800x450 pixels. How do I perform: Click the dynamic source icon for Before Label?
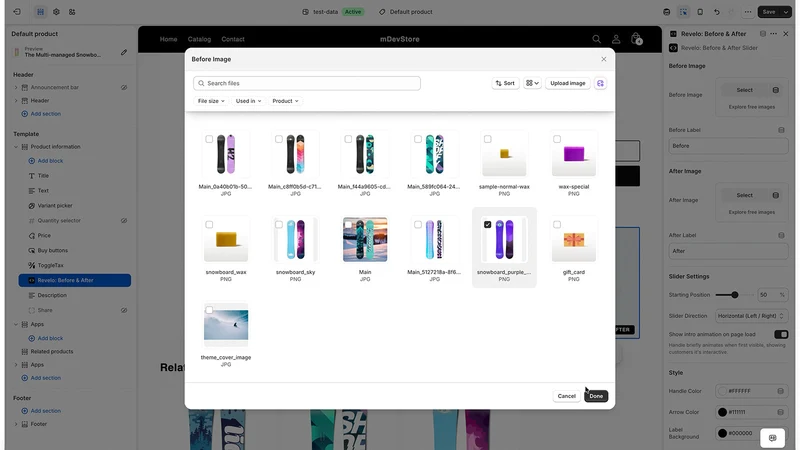(781, 130)
